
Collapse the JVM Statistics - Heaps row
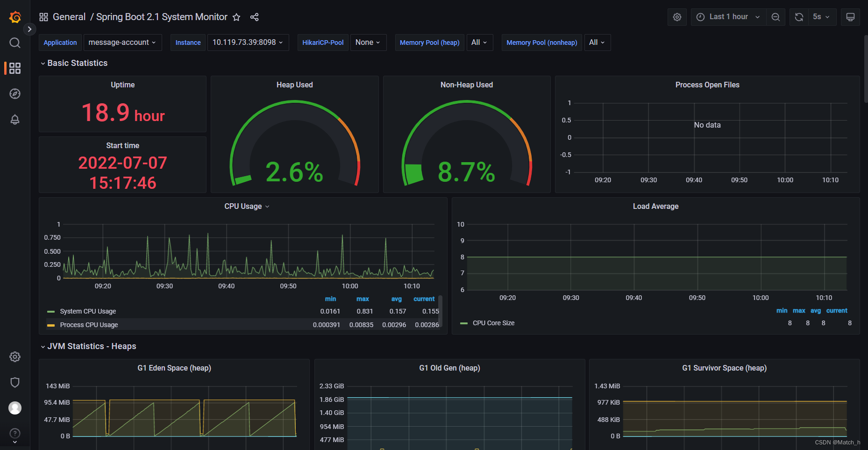(88, 346)
